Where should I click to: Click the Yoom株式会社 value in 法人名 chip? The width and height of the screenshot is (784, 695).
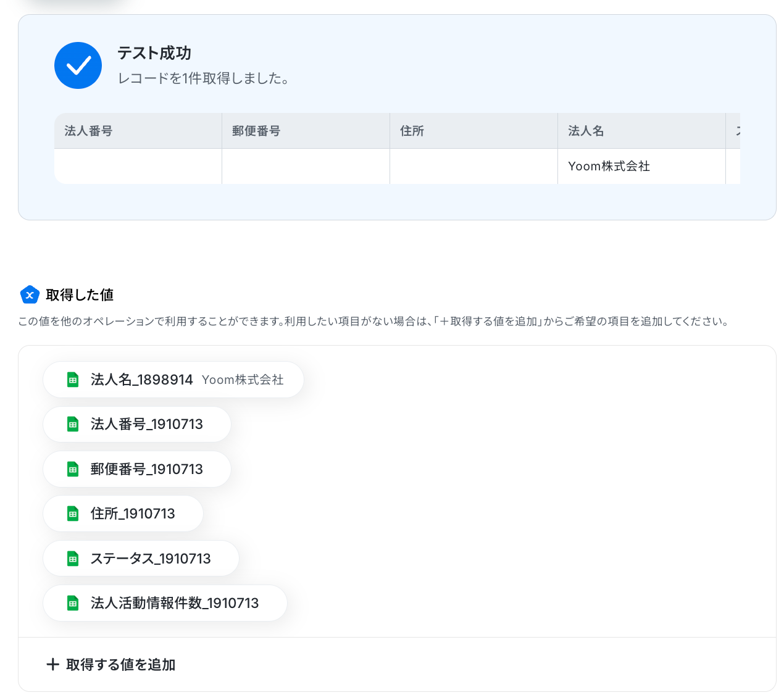click(x=243, y=380)
